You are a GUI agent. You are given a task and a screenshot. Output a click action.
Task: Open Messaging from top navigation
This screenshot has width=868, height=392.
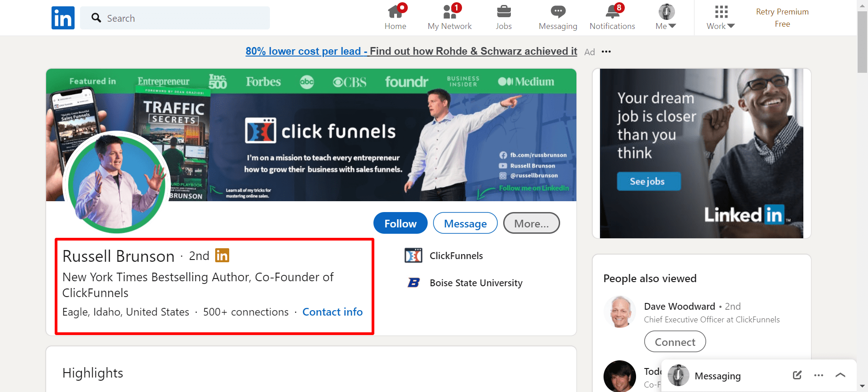558,17
